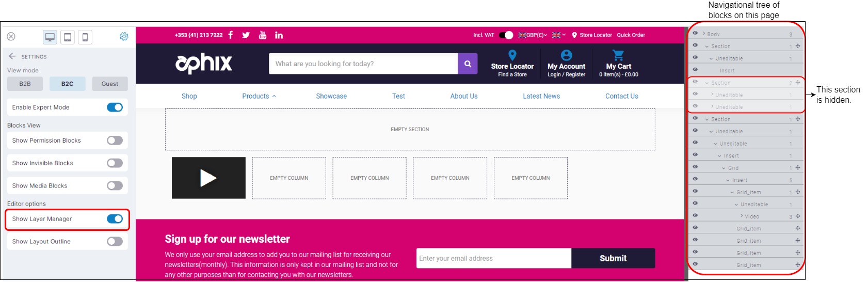Open the Showcase menu item

click(x=331, y=97)
